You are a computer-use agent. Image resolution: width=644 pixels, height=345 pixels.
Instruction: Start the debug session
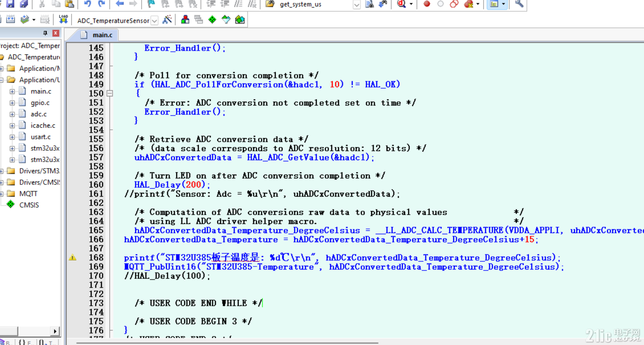pyautogui.click(x=401, y=4)
